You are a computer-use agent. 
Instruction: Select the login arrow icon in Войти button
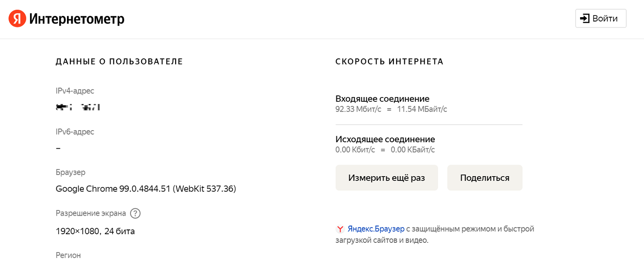click(x=585, y=18)
